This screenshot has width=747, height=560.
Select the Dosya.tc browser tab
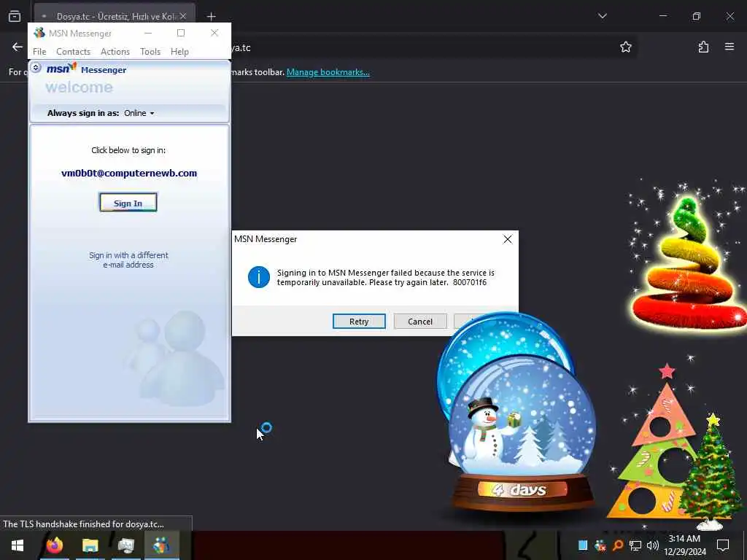pyautogui.click(x=115, y=16)
